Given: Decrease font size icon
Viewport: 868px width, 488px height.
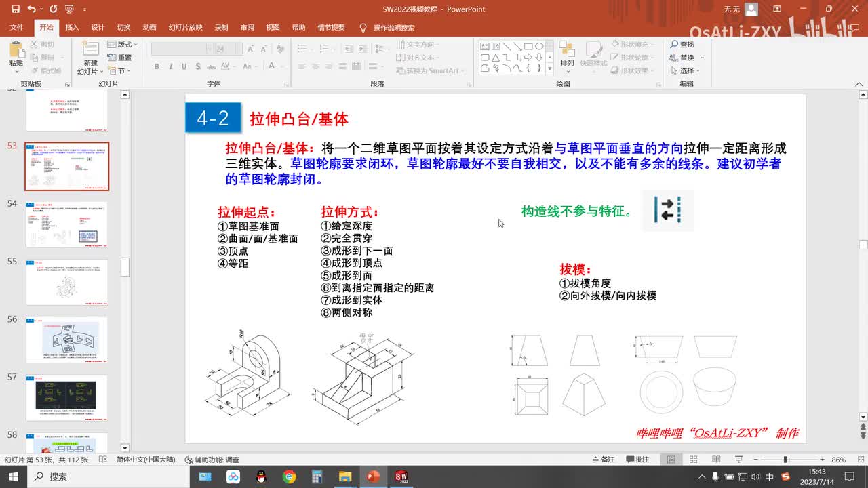Looking at the screenshot, I should tap(264, 49).
